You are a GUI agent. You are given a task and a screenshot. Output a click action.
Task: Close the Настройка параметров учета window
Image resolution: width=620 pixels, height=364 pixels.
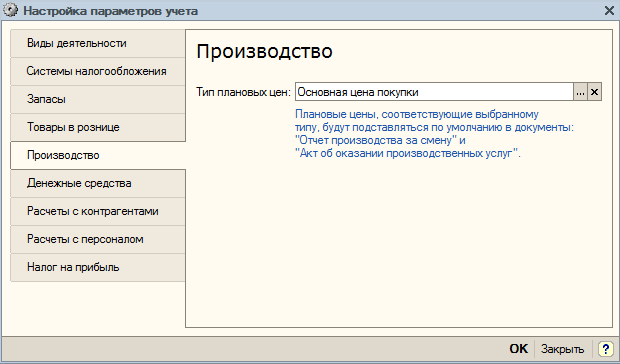pos(609,11)
